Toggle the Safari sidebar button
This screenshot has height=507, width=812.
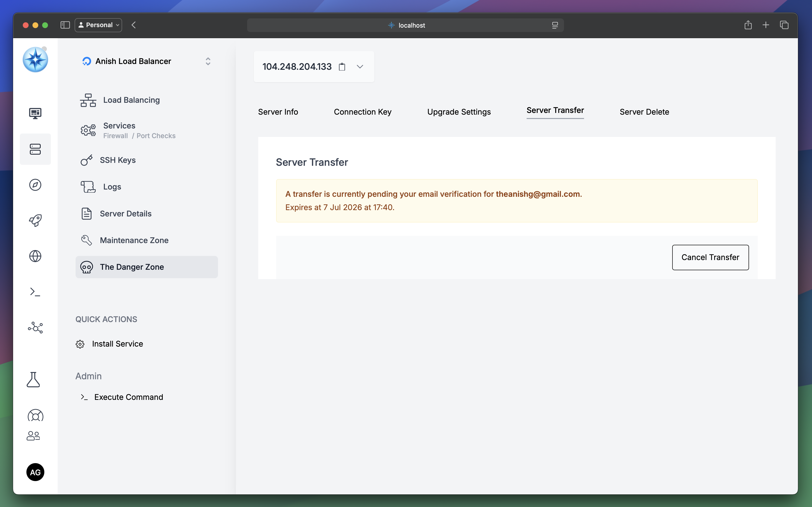click(x=65, y=25)
